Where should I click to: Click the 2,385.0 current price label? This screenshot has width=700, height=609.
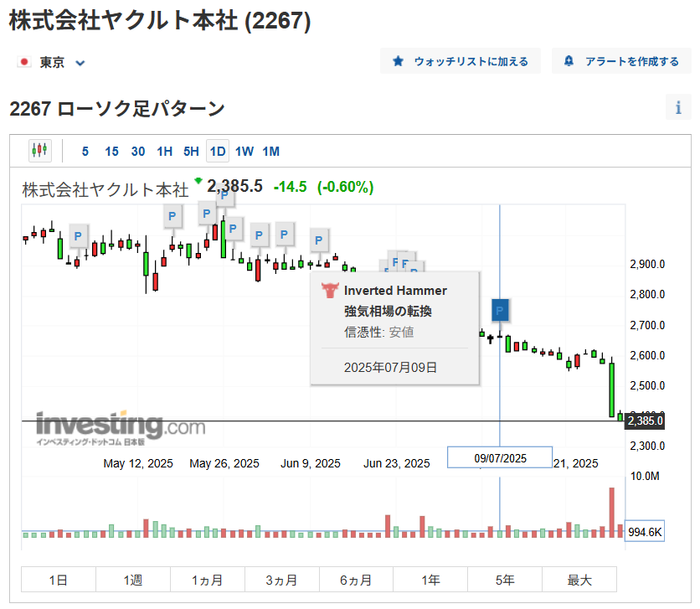point(645,421)
